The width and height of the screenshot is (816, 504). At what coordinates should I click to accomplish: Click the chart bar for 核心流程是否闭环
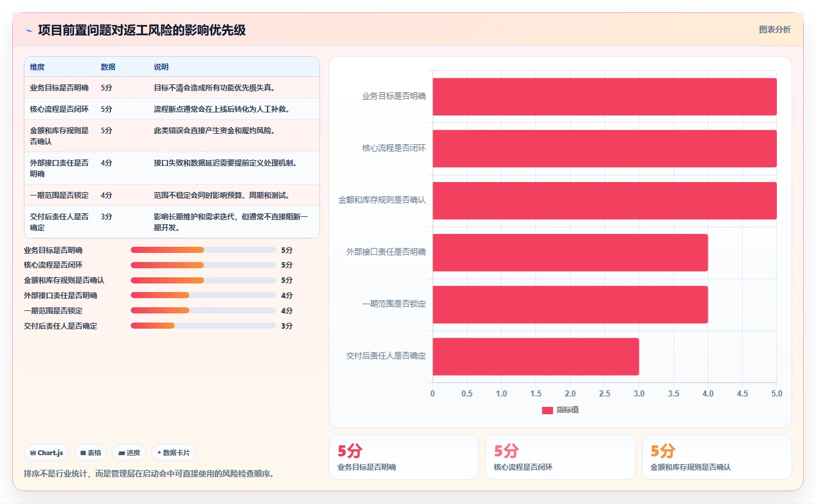[x=605, y=148]
